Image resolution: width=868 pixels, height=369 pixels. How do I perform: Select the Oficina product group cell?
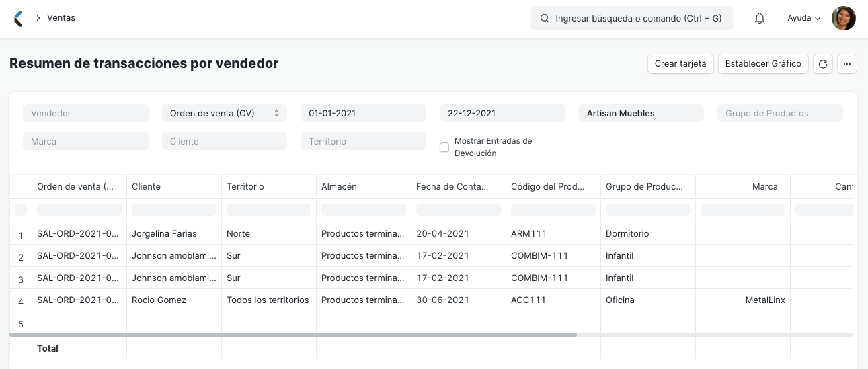(648, 300)
